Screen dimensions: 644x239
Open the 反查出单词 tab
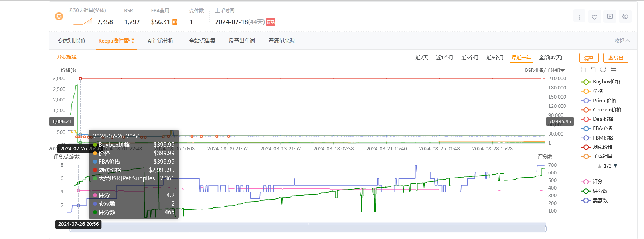(x=242, y=41)
